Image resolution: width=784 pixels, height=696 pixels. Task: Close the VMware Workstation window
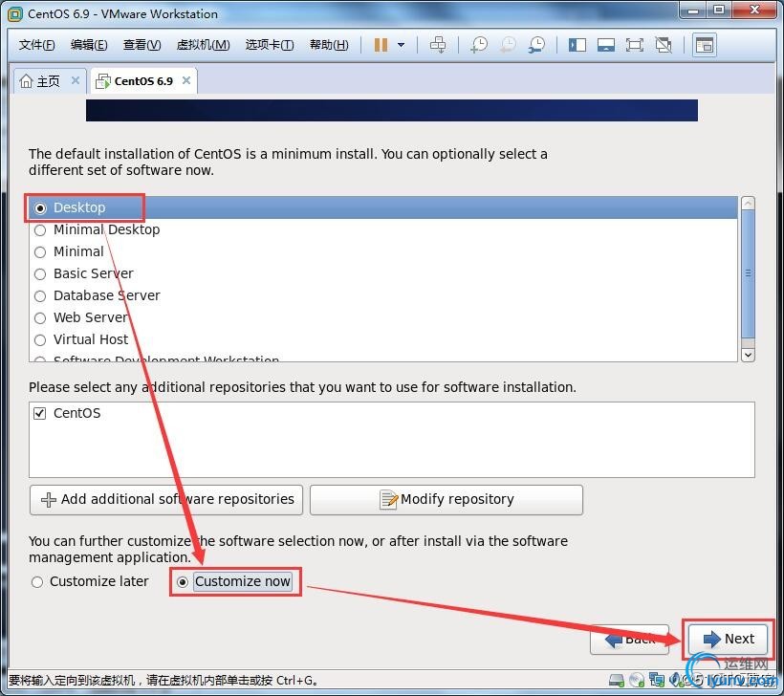pyautogui.click(x=754, y=11)
